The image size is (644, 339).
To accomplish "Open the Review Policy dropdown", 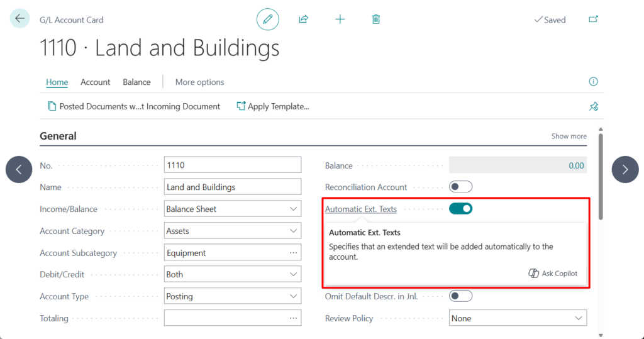I will click(x=517, y=318).
